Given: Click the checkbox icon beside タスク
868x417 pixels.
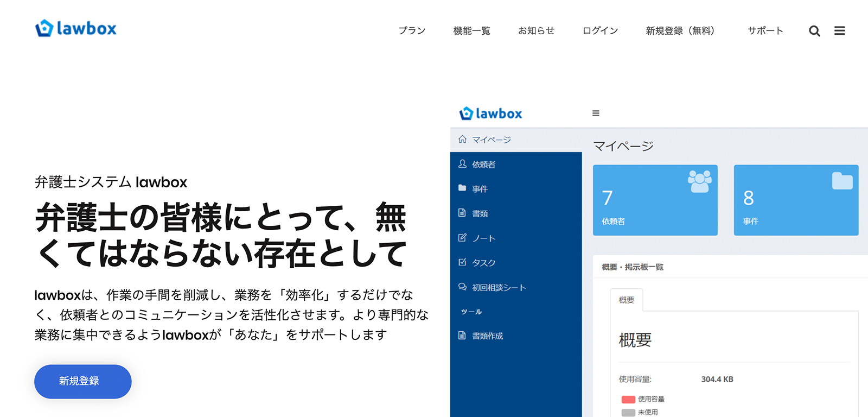Looking at the screenshot, I should [462, 262].
